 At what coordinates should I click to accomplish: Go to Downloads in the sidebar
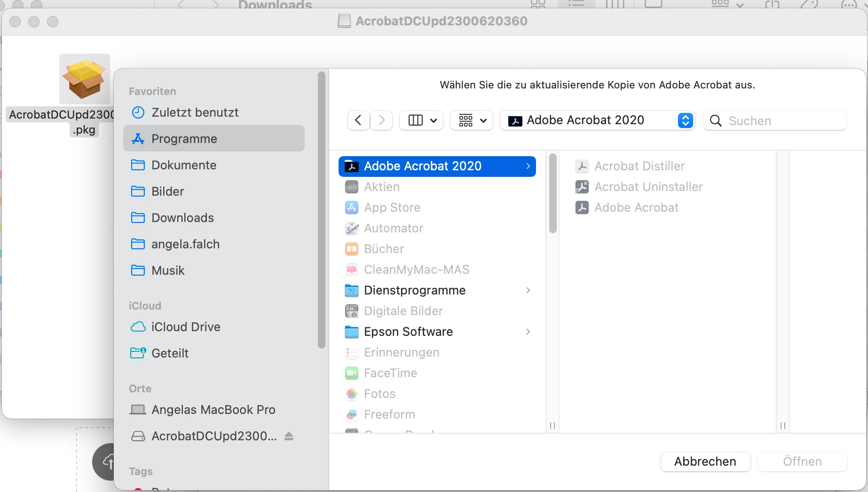[x=214, y=218]
